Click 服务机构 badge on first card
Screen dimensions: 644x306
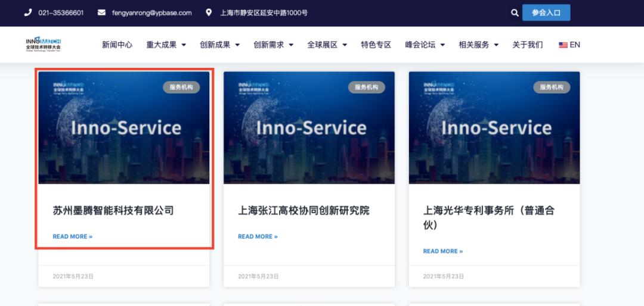coord(181,87)
